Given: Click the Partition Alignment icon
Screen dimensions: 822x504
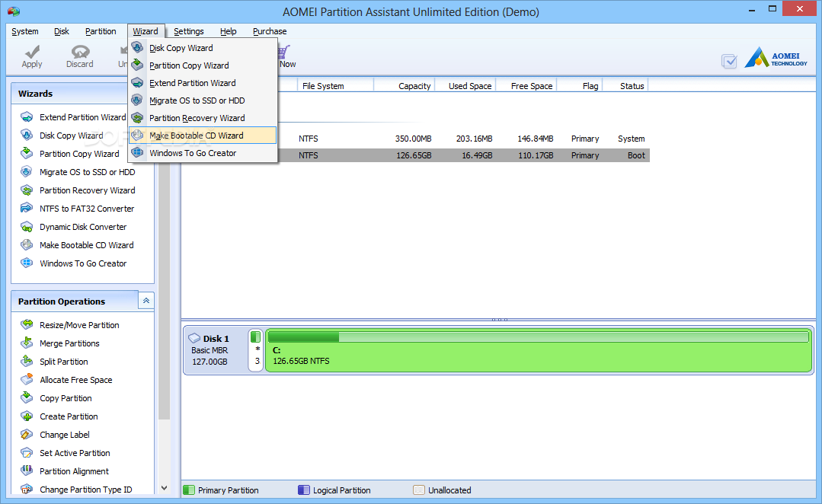Looking at the screenshot, I should tap(27, 471).
